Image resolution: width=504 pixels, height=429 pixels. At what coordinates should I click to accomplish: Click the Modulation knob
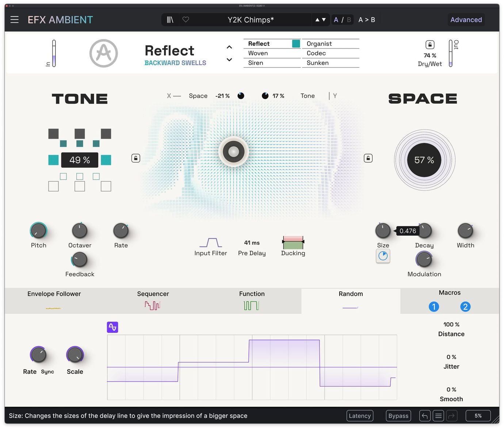[x=424, y=260]
